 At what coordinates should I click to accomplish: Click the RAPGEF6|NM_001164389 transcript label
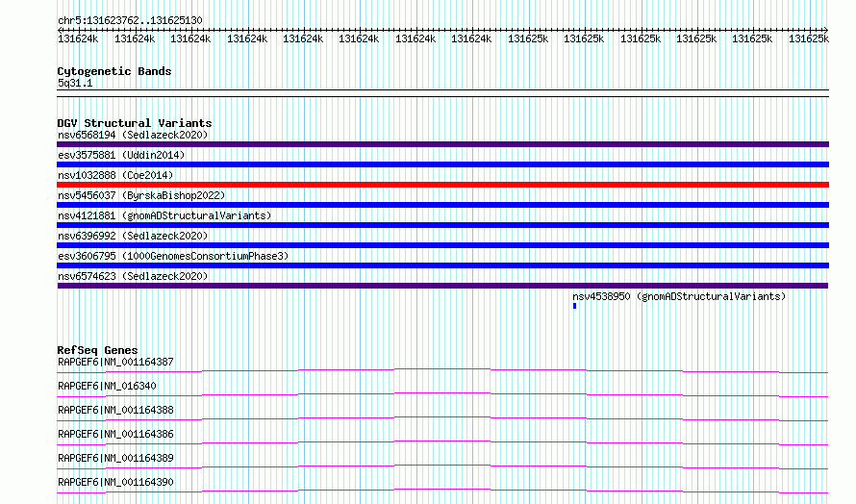click(115, 458)
